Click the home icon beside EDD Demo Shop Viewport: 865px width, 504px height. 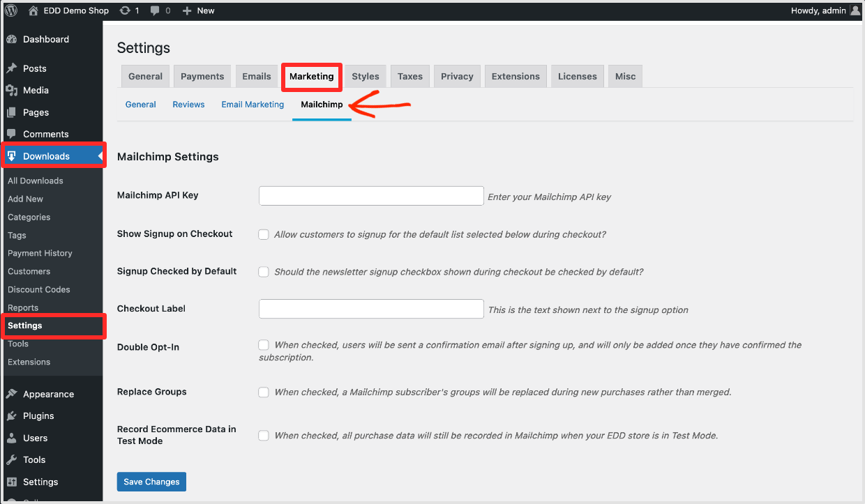(33, 10)
